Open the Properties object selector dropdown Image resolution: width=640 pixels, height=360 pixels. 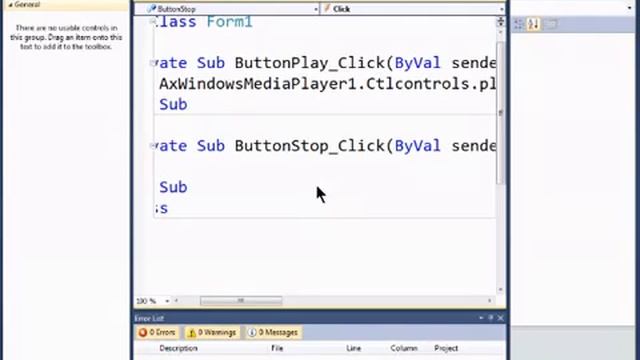(630, 8)
